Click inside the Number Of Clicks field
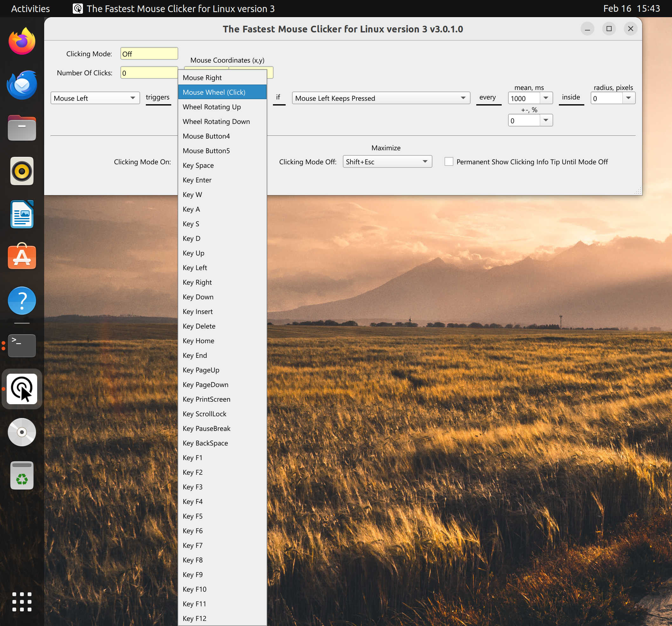 click(x=149, y=72)
